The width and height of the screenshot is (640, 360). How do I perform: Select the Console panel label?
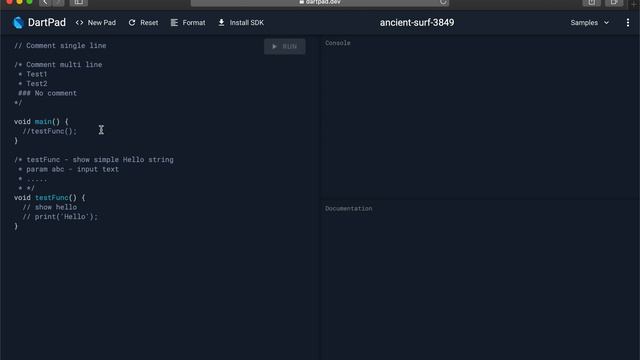pyautogui.click(x=338, y=43)
